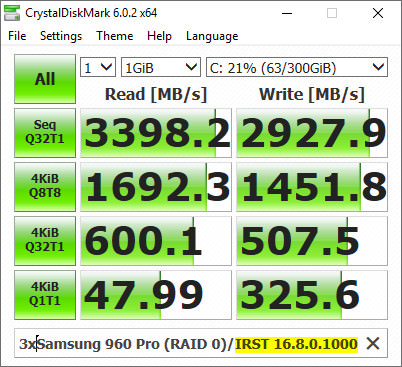Open the Theme menu
Viewport: 402px width, 367px height.
(x=115, y=36)
